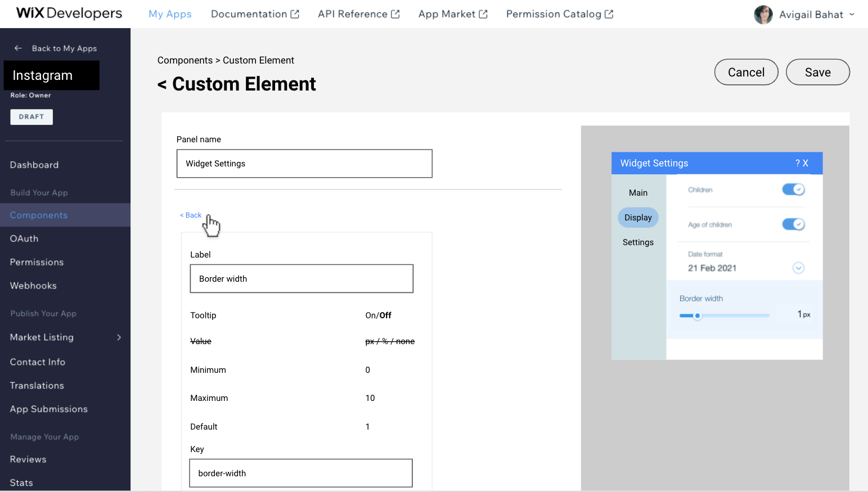This screenshot has width=868, height=492.
Task: Toggle the Age of children switch
Action: click(793, 224)
